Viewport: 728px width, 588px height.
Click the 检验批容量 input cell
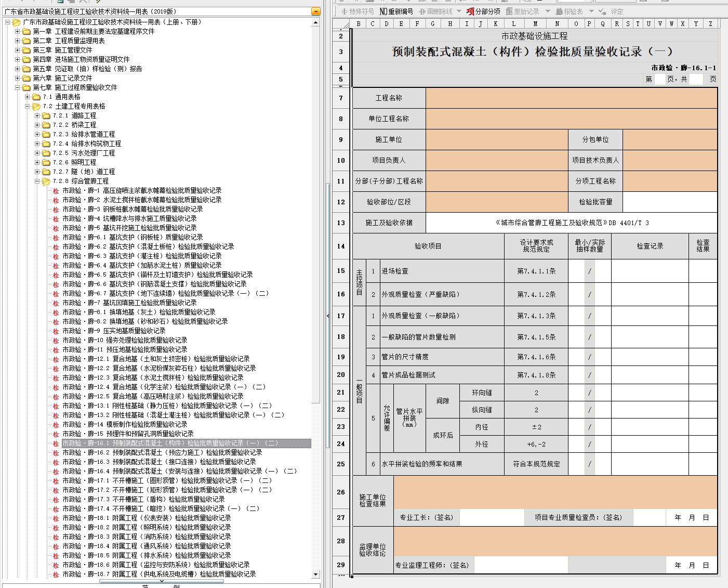pyautogui.click(x=670, y=202)
